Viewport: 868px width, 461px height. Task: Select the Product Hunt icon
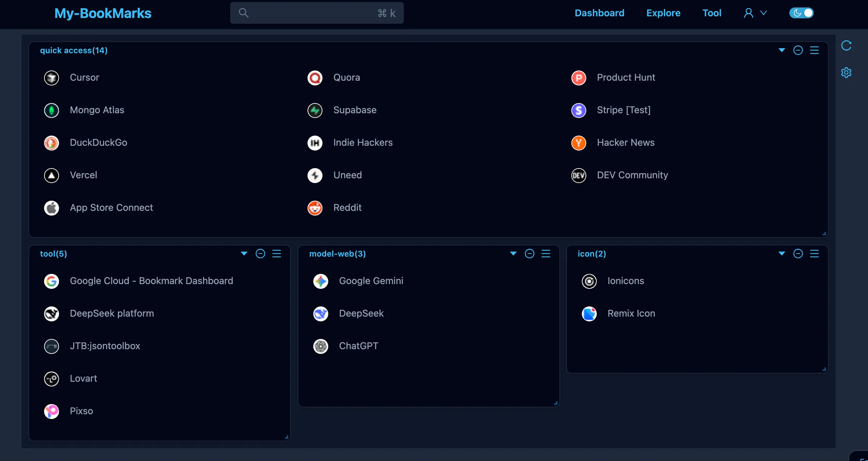click(x=578, y=78)
